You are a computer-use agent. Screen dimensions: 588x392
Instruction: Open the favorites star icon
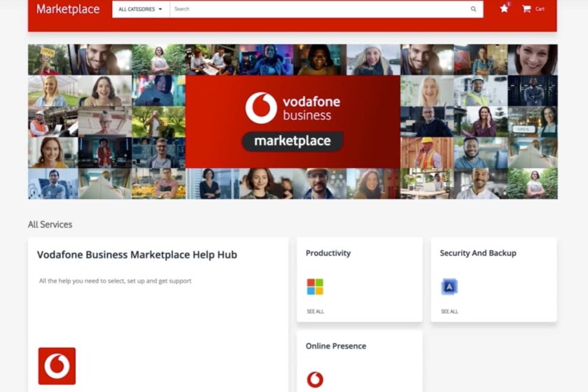click(x=504, y=8)
